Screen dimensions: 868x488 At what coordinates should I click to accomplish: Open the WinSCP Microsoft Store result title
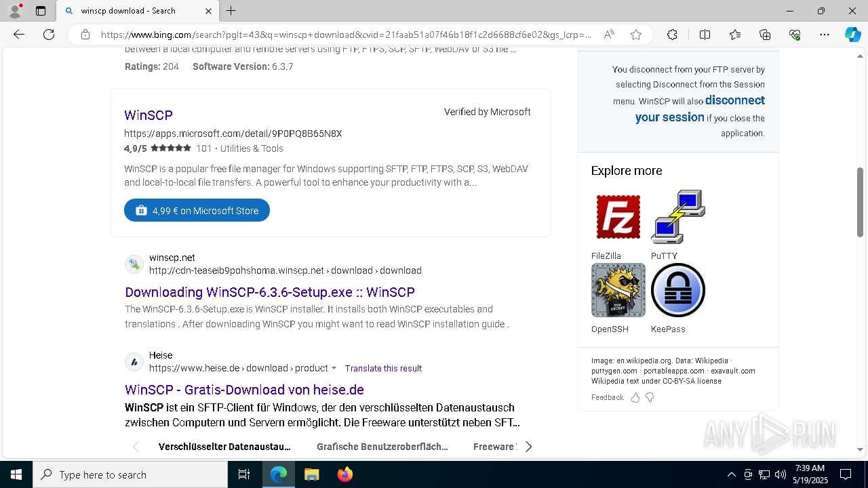tap(149, 115)
